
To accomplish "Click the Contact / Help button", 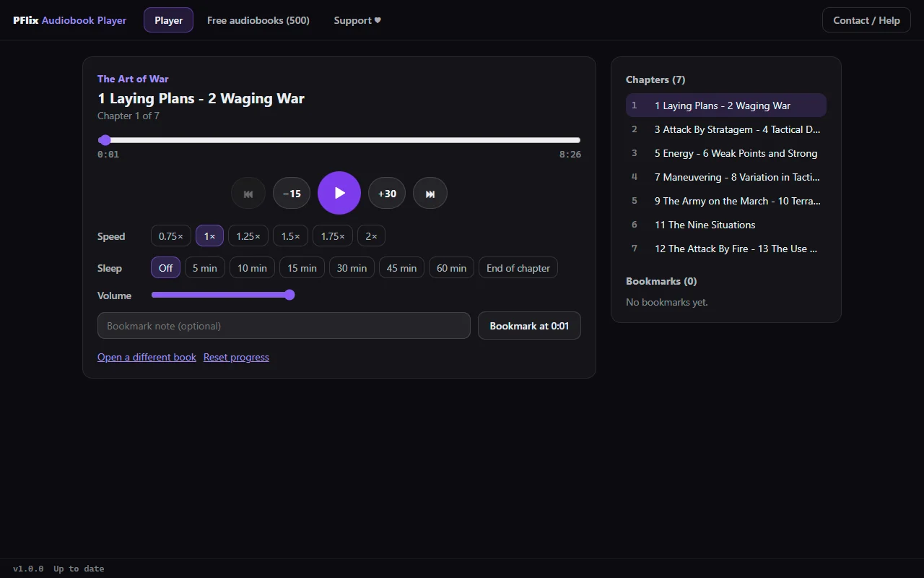I will pyautogui.click(x=866, y=20).
